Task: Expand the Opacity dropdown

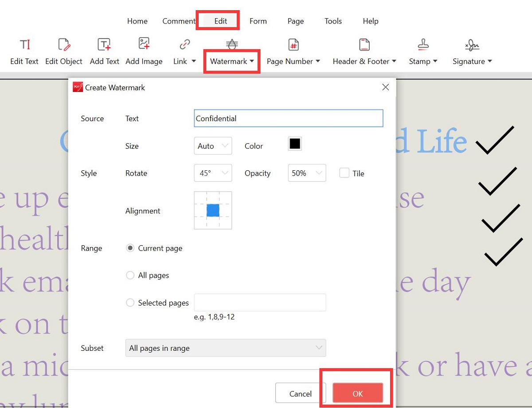Action: 307,173
